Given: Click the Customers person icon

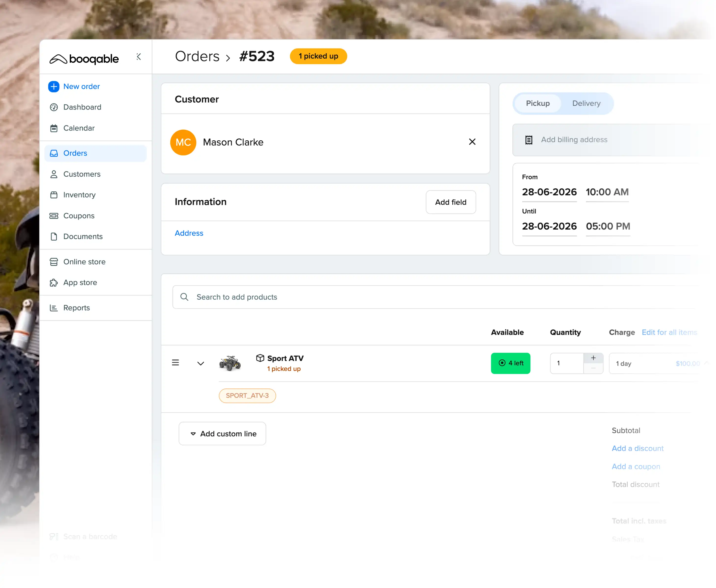Looking at the screenshot, I should (x=53, y=174).
